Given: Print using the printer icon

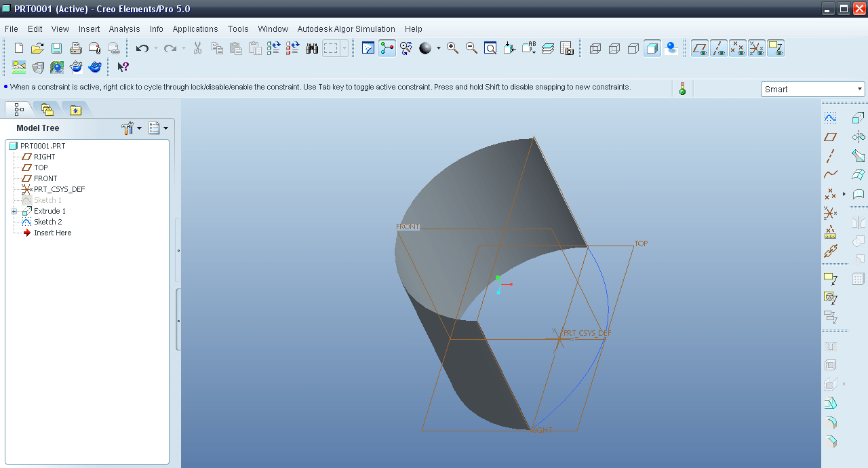Looking at the screenshot, I should pos(76,48).
